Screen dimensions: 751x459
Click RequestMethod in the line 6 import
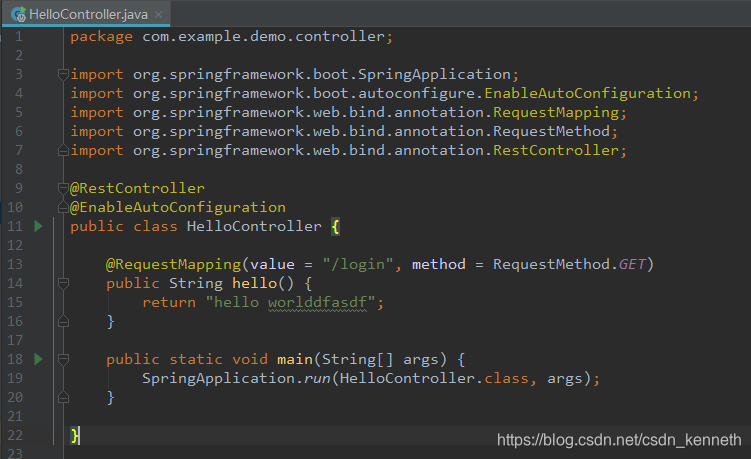tap(552, 131)
